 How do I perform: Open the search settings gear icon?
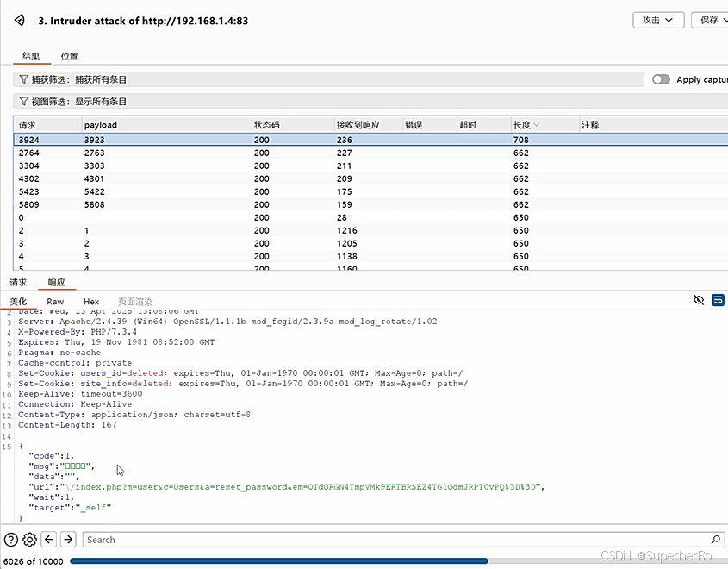(x=29, y=540)
